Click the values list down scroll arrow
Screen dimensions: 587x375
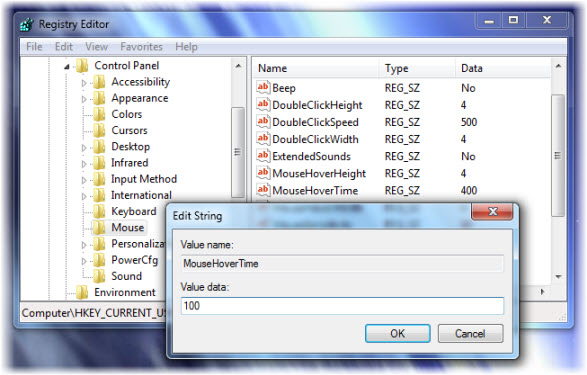click(558, 277)
